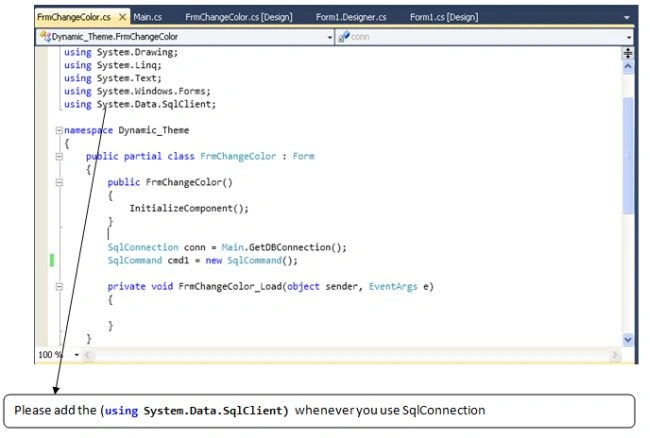The width and height of the screenshot is (650, 438).
Task: Collapse the FrmChangeColor class block
Action: coord(59,157)
